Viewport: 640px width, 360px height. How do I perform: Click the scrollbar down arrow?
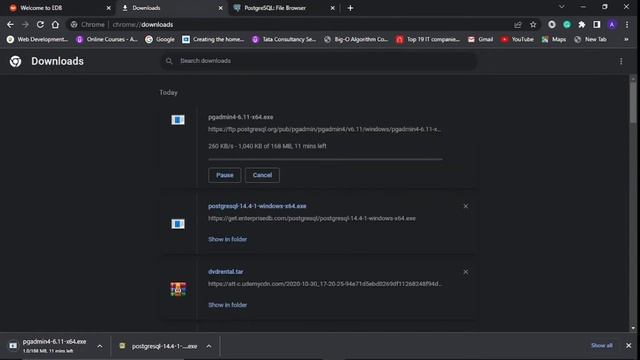[x=633, y=328]
